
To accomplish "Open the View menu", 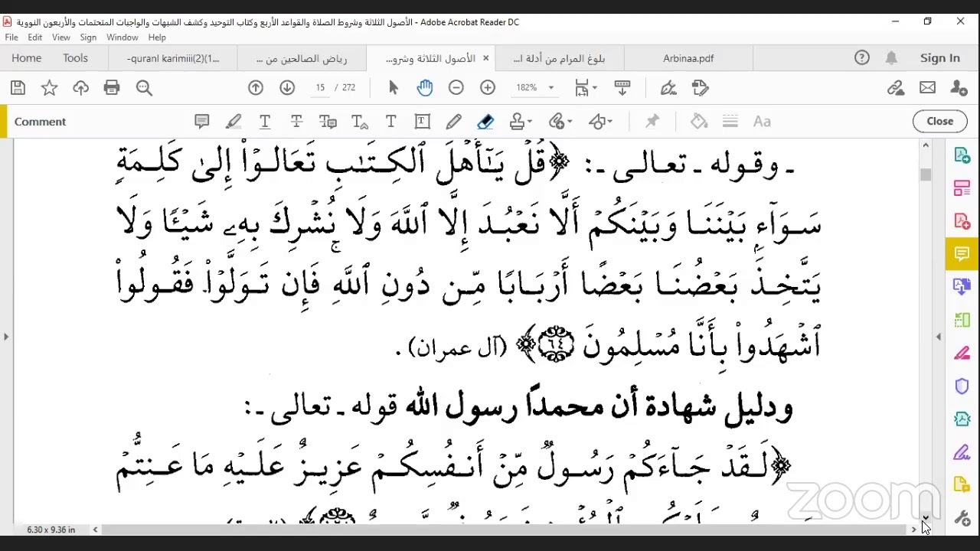I will tap(61, 37).
